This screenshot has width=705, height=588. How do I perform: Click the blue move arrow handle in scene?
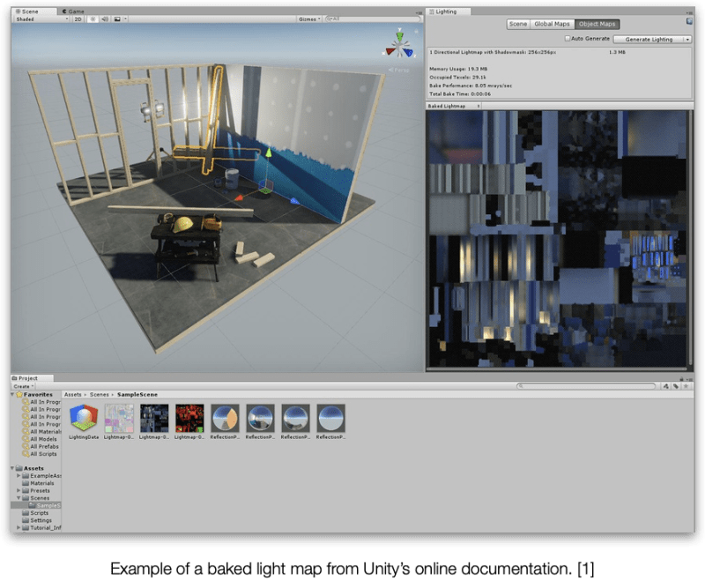(294, 201)
